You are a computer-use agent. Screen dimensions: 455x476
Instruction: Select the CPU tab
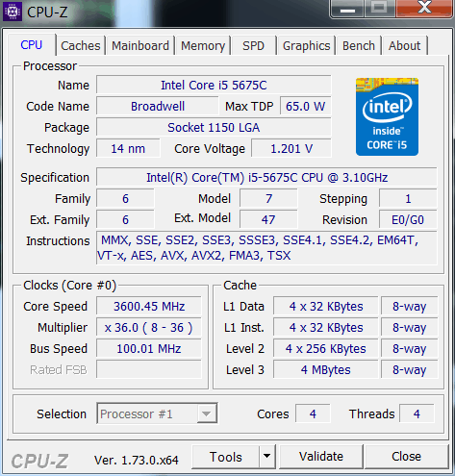[31, 44]
